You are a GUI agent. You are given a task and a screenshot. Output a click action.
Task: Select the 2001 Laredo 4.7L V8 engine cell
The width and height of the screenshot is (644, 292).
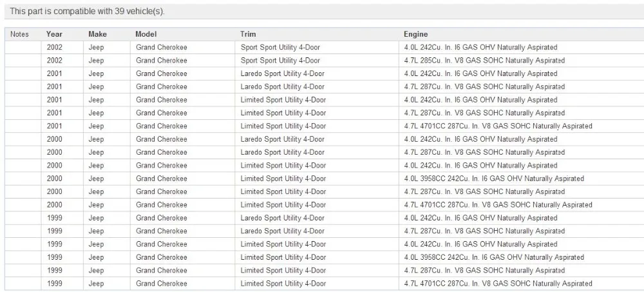(x=484, y=87)
